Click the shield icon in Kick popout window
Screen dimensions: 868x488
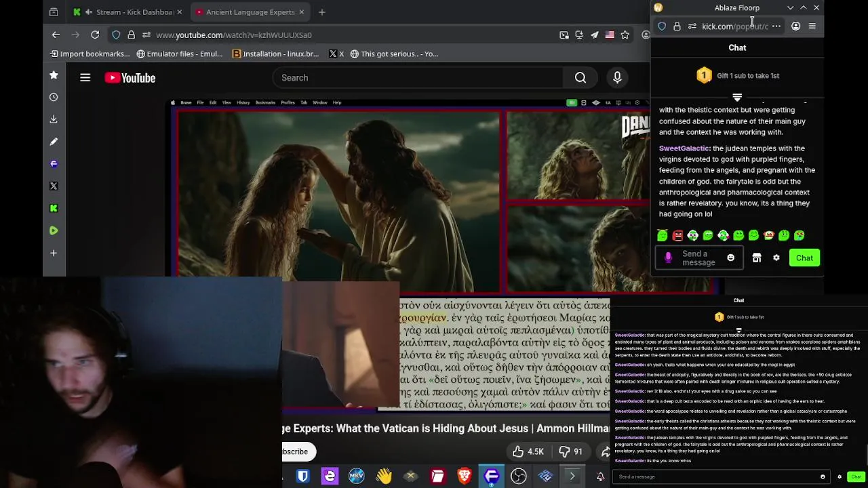[x=662, y=26]
